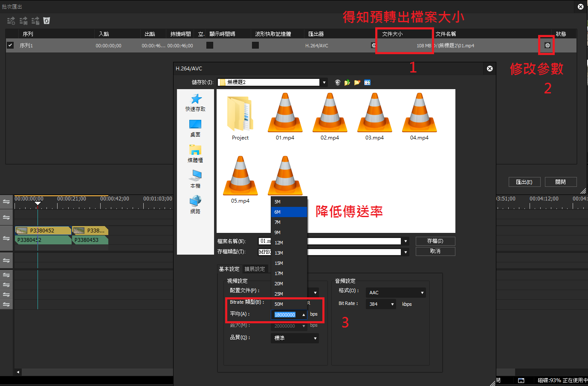The height and width of the screenshot is (386, 588).
Task: Open 快速存取 in the save dialog sidebar
Action: (195, 103)
